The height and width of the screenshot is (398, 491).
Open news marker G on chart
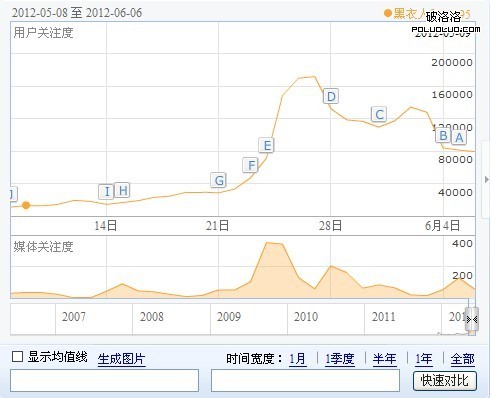point(219,180)
